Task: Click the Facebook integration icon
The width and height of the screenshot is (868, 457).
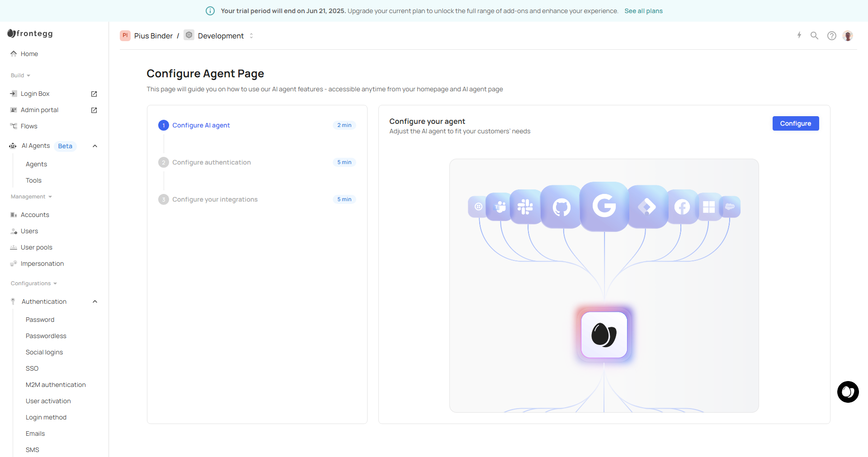Action: coord(682,207)
